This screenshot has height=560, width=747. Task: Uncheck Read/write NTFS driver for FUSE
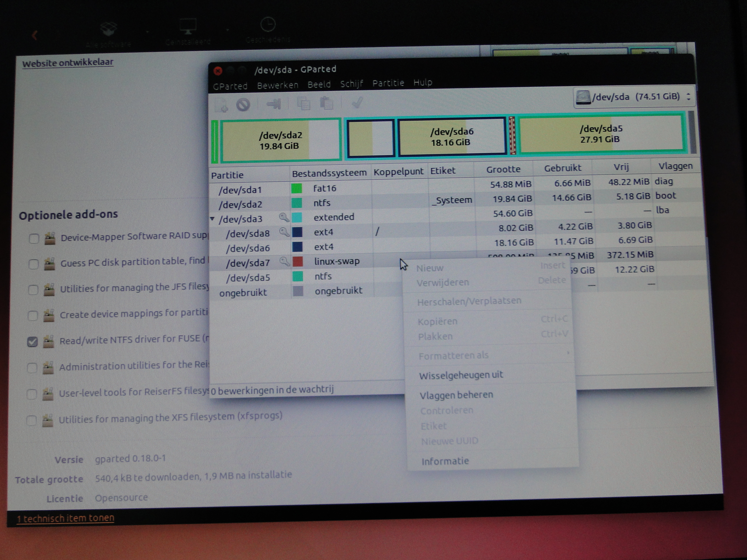pyautogui.click(x=32, y=342)
